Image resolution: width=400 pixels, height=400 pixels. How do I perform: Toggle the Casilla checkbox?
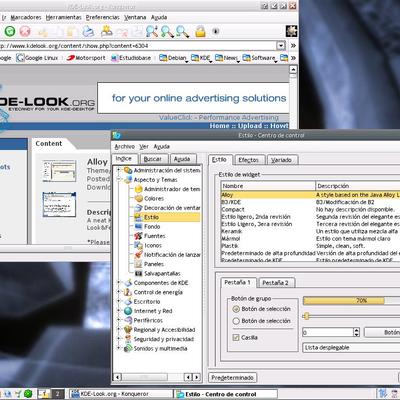click(236, 337)
